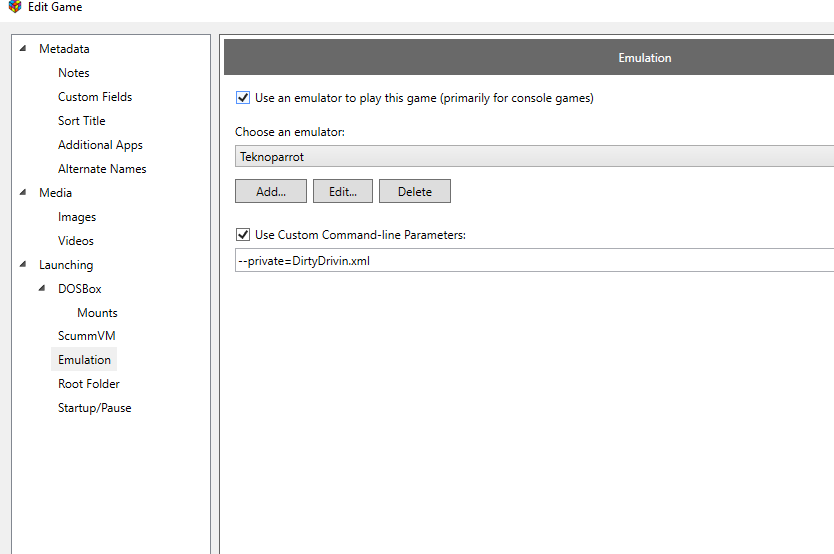Open the Teknoparrot emulator dropdown
This screenshot has width=834, height=554.
point(534,156)
